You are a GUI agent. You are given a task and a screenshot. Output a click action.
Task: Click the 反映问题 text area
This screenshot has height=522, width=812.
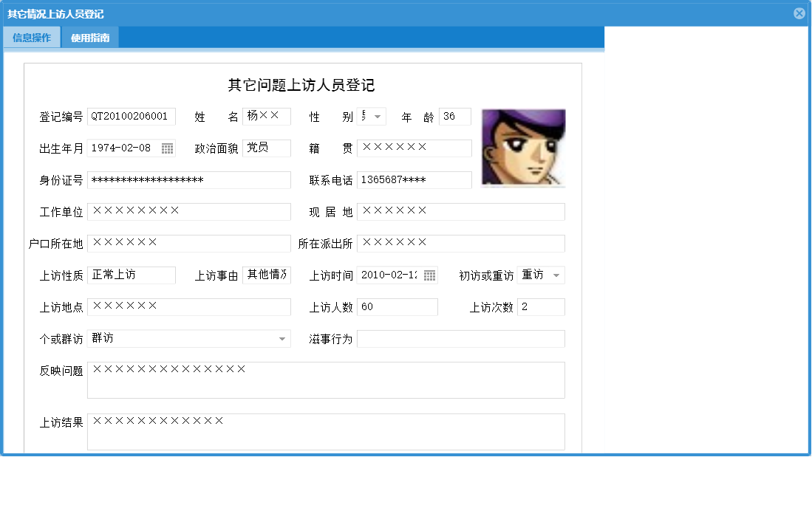325,380
